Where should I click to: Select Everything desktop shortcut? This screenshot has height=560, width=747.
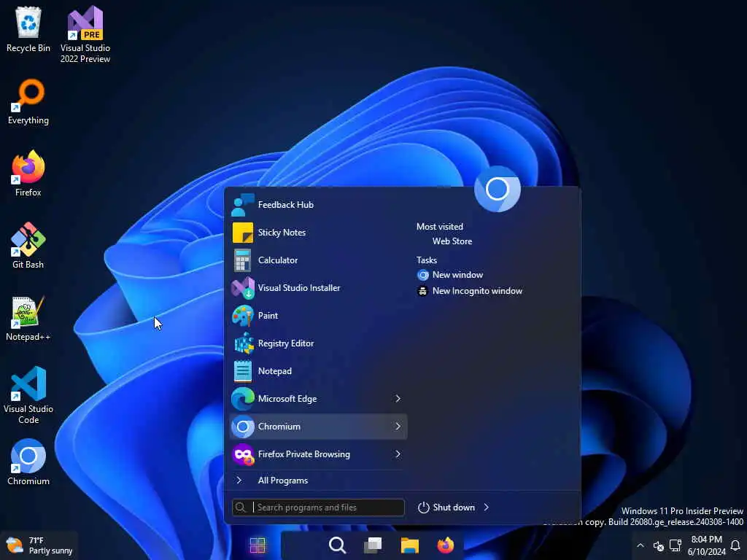pyautogui.click(x=28, y=102)
